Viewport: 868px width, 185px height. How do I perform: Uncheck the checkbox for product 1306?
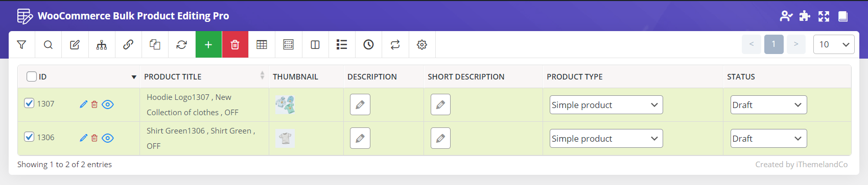click(x=30, y=137)
